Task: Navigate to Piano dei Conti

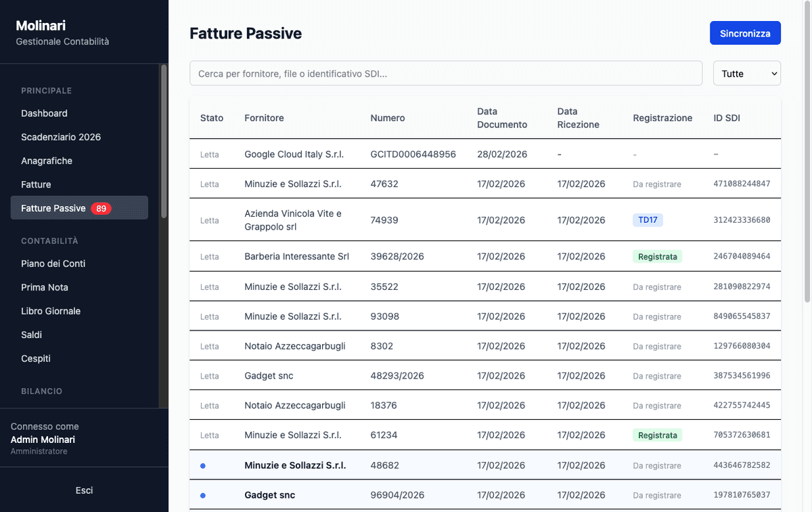Action: [x=53, y=263]
